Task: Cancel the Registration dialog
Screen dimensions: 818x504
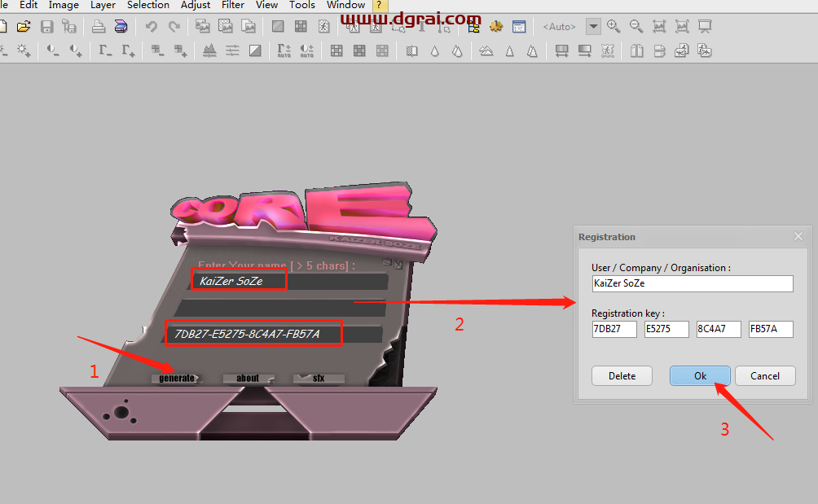Action: [765, 376]
